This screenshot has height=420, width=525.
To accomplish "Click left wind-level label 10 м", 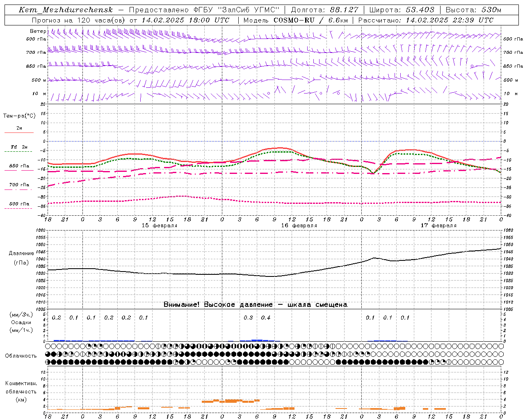I will pyautogui.click(x=39, y=94).
